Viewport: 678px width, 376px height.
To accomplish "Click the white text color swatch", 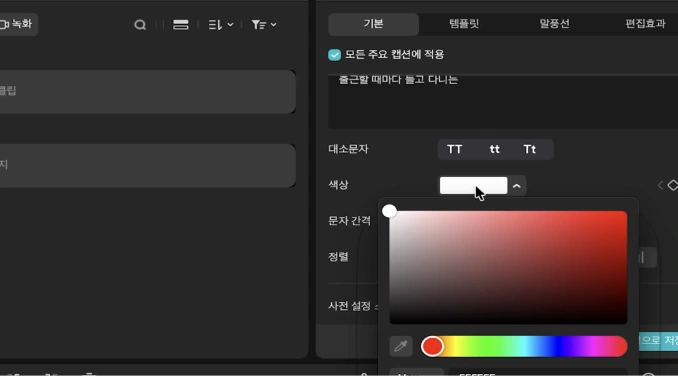I will [473, 185].
